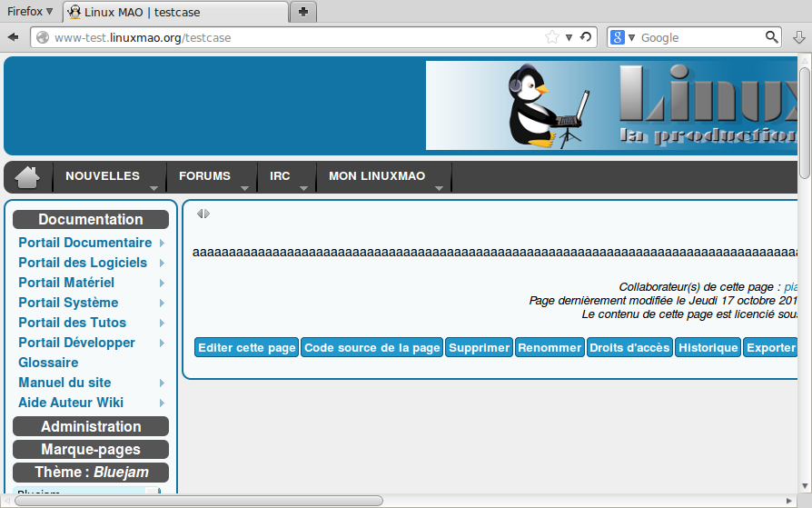Click the vertical scrollbar down arrow
Viewport: 812px width, 508px height.
(x=805, y=486)
